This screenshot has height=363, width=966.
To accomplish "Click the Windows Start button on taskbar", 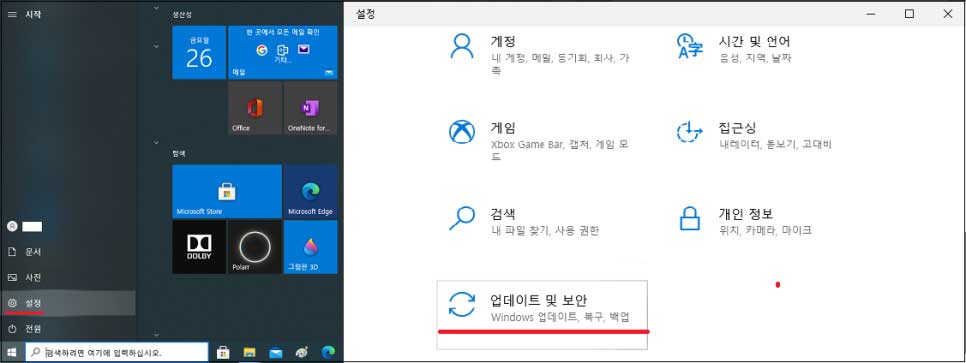I will (x=12, y=353).
